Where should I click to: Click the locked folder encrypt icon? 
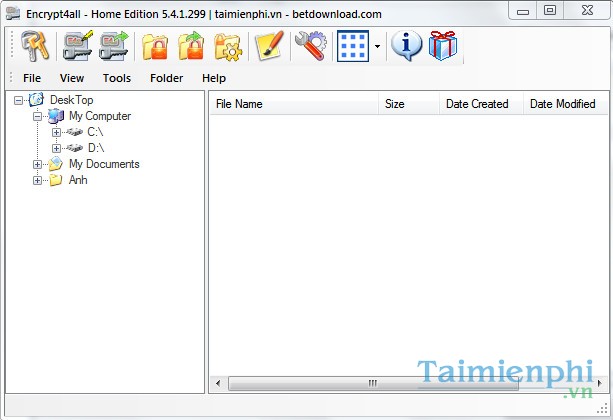pos(155,46)
